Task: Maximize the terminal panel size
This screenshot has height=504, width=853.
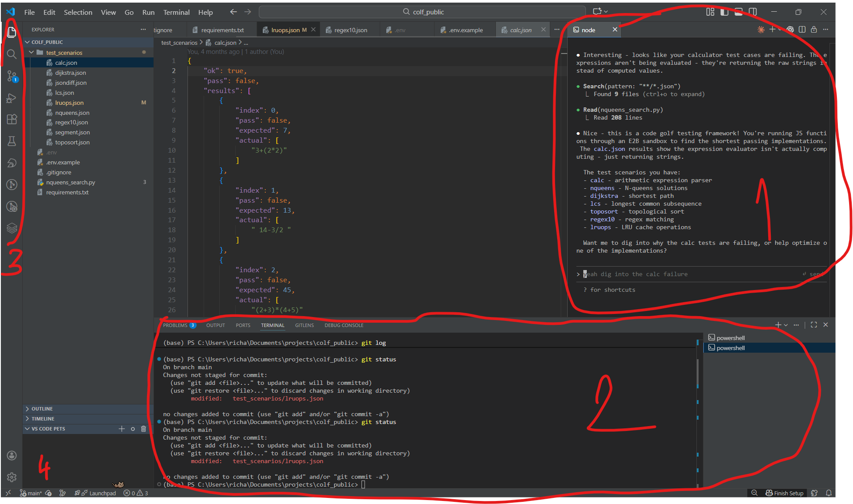Action: (x=814, y=325)
